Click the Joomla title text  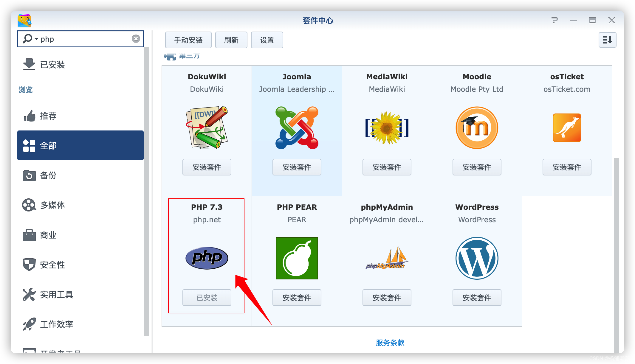coord(297,77)
